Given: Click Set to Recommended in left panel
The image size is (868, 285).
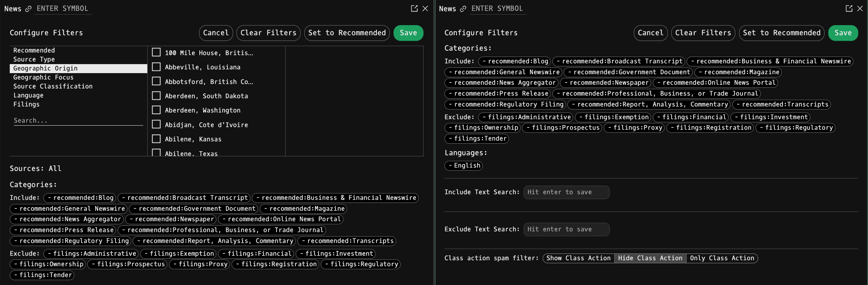Looking at the screenshot, I should pyautogui.click(x=347, y=33).
